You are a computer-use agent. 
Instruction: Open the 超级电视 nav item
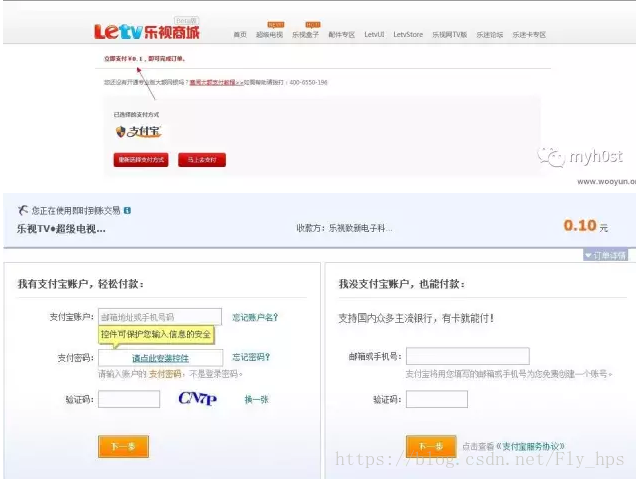(269, 34)
